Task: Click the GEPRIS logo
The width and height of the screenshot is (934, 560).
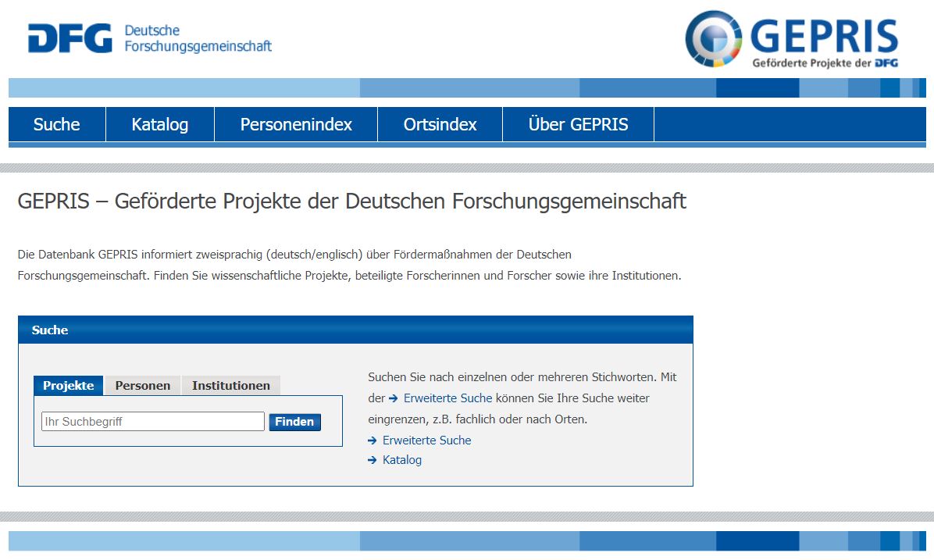Action: pos(792,39)
